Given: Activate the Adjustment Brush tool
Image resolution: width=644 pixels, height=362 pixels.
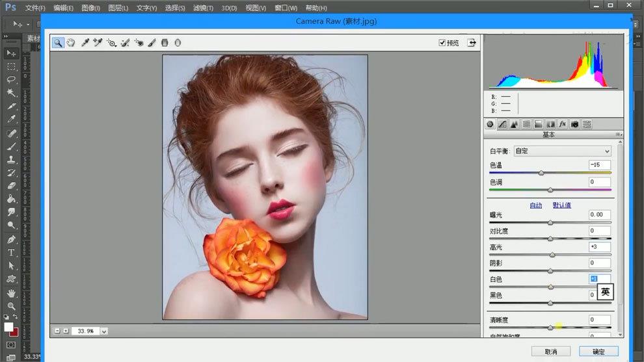Looking at the screenshot, I should click(x=152, y=43).
